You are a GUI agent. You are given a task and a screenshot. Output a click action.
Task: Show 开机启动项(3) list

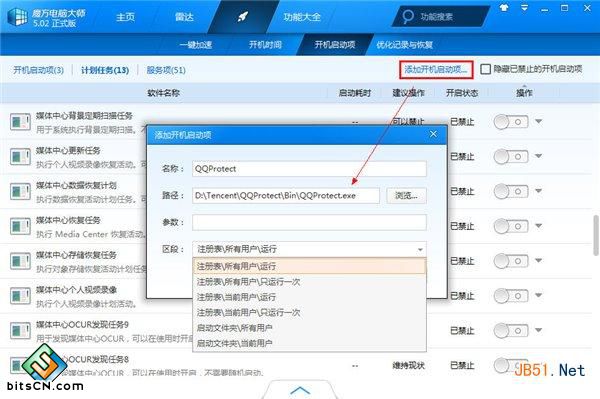(x=38, y=70)
